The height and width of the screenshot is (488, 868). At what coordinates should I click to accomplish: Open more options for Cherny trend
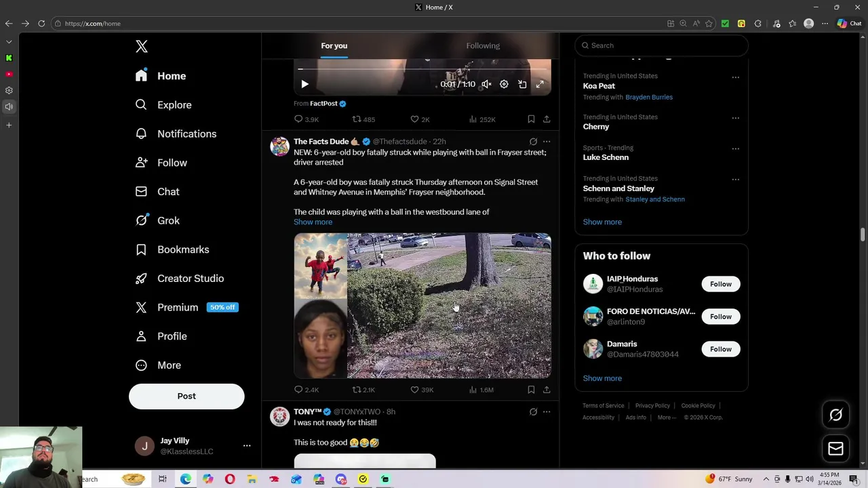click(735, 118)
